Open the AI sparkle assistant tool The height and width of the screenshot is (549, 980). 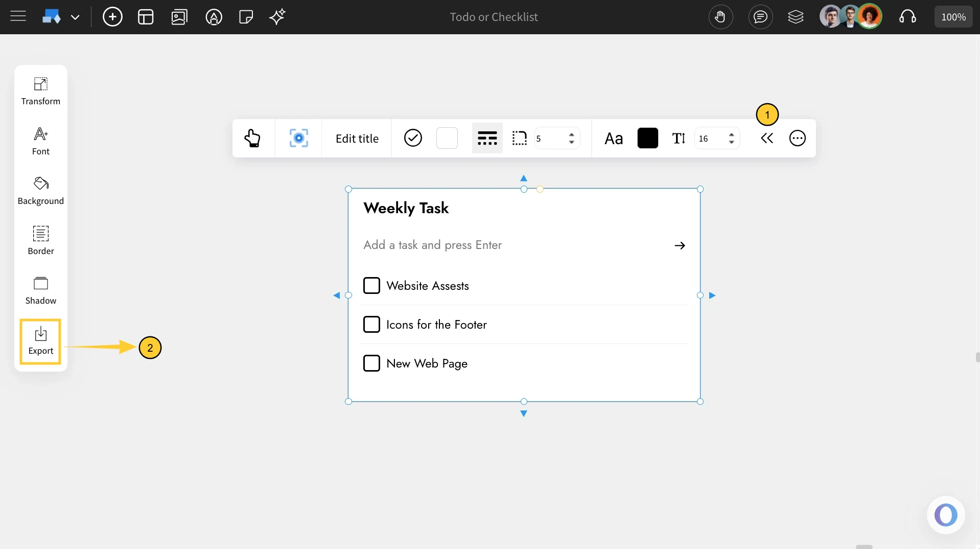pyautogui.click(x=277, y=17)
